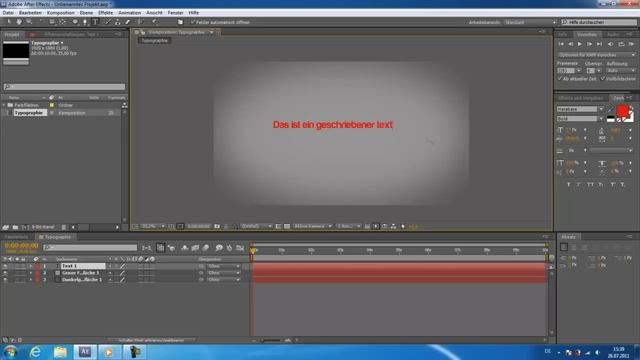
Task: Open Graph Editor button in timeline
Action: click(240, 248)
